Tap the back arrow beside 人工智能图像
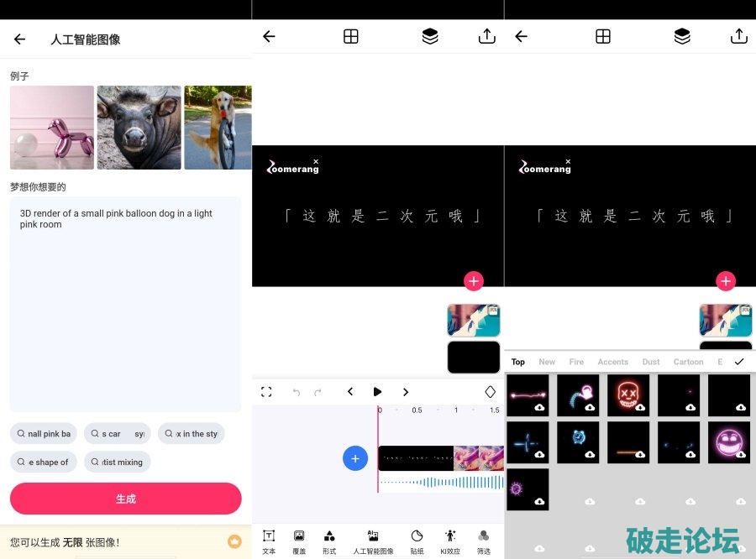Viewport: 756px width, 559px height. point(20,39)
